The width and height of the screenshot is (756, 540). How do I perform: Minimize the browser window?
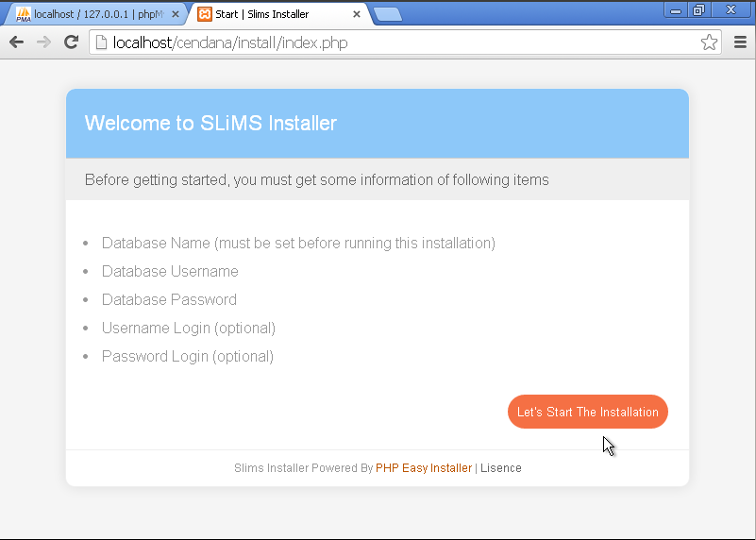point(675,10)
